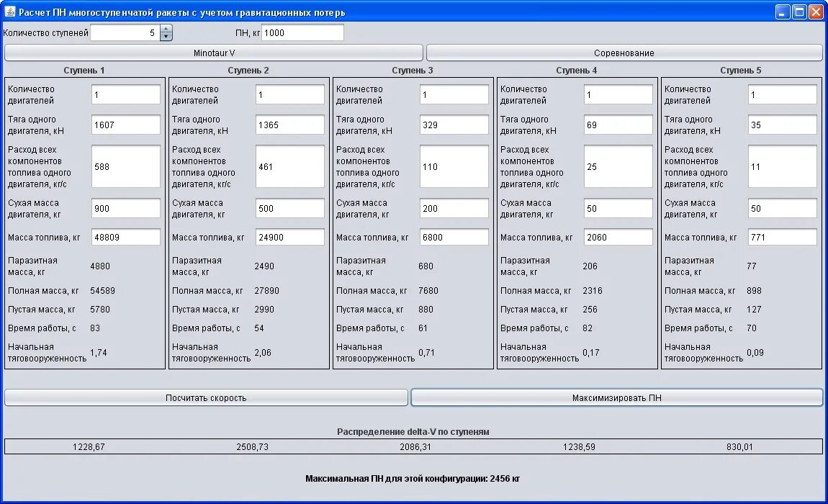Click Ступень 5 burn time value 70
The image size is (828, 504).
(x=752, y=328)
